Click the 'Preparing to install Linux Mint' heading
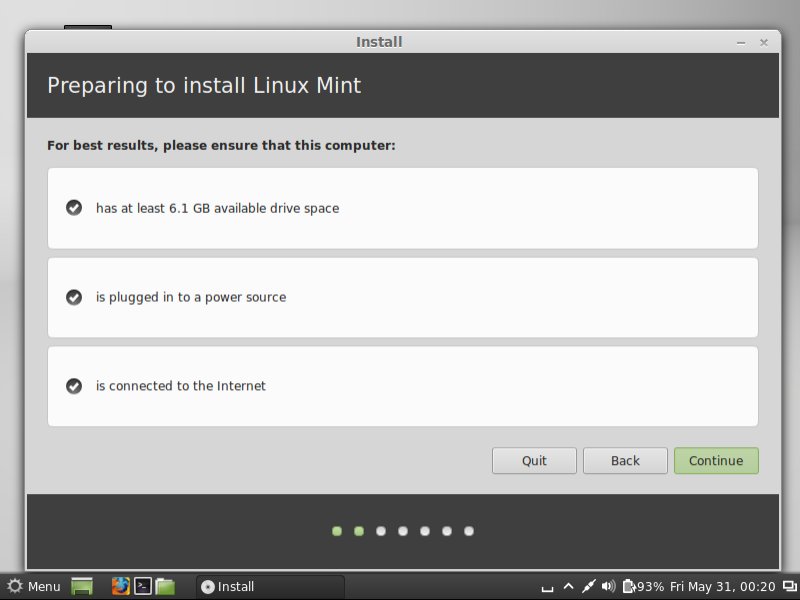The image size is (800, 600). pos(204,85)
